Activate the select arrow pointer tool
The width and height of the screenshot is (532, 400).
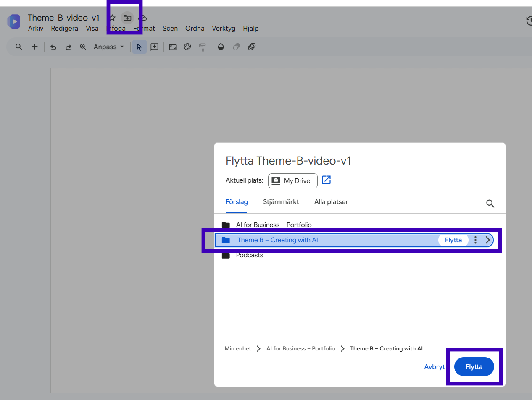139,47
